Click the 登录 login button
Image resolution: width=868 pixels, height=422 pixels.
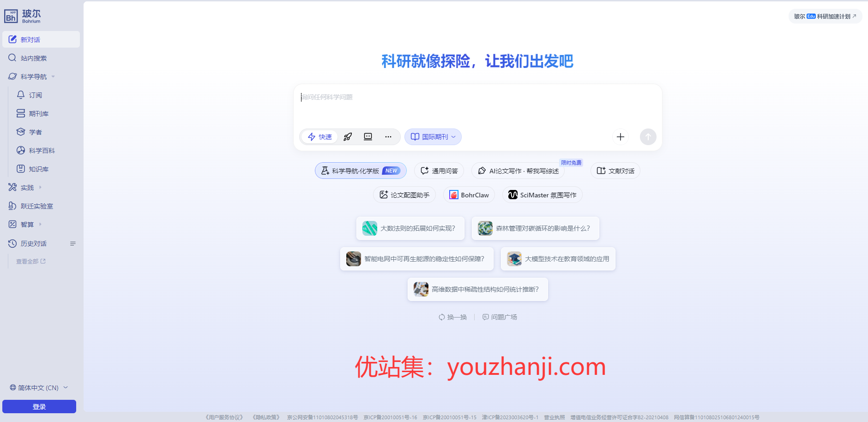tap(39, 407)
